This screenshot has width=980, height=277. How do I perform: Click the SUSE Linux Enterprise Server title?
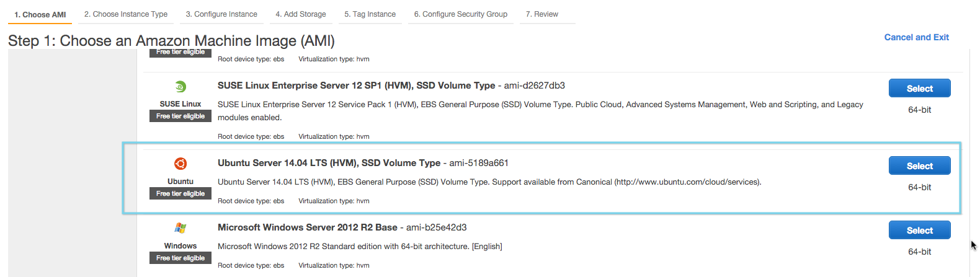tap(356, 86)
